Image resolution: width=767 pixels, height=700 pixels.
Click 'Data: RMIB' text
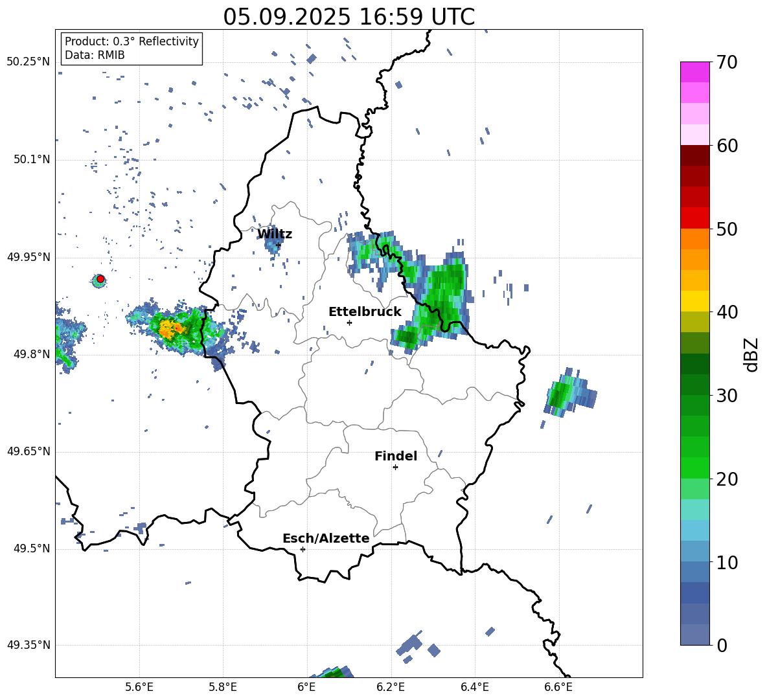click(95, 55)
